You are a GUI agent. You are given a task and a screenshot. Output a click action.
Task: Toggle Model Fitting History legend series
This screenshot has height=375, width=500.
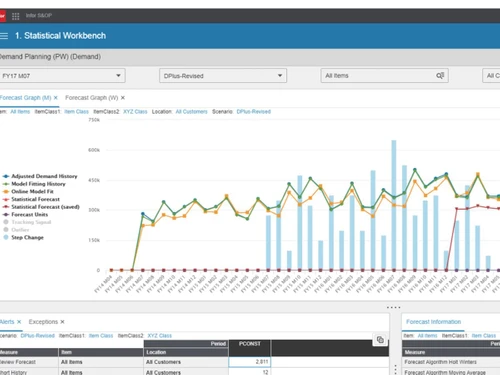pos(34,184)
